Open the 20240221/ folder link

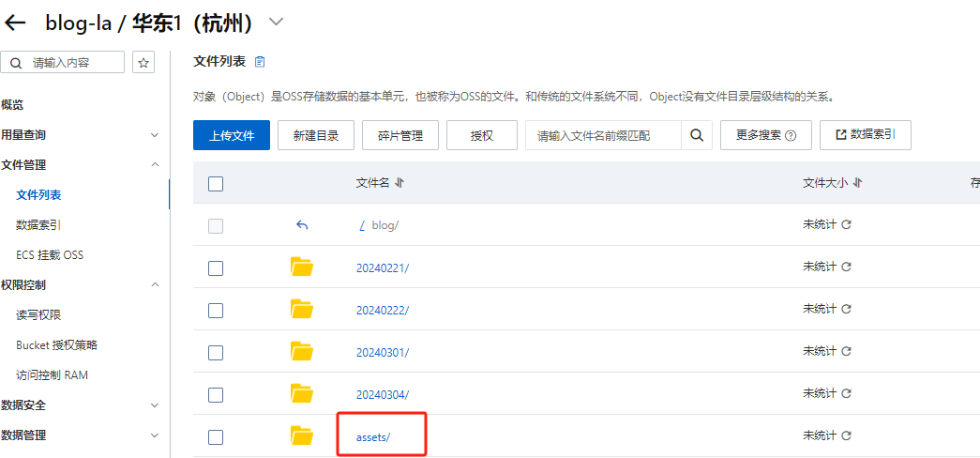(383, 267)
